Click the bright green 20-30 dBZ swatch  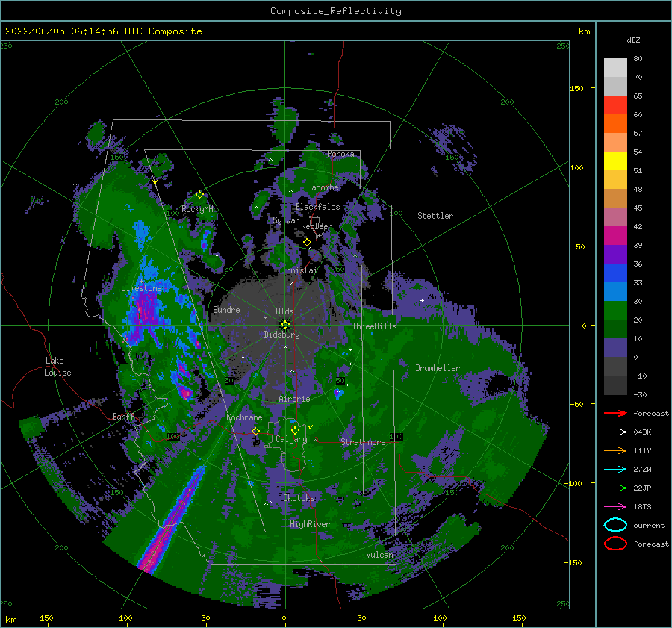click(615, 311)
